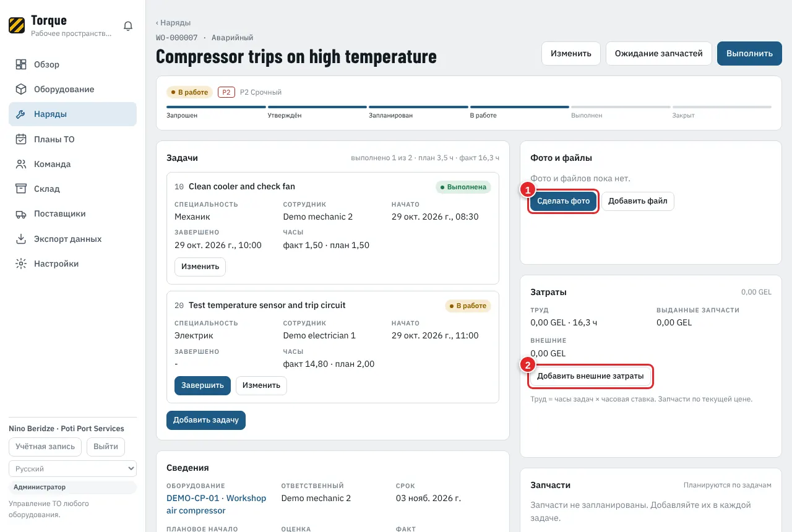Go back via the Наряды breadcrumb
This screenshot has height=532, width=792.
[x=173, y=23]
